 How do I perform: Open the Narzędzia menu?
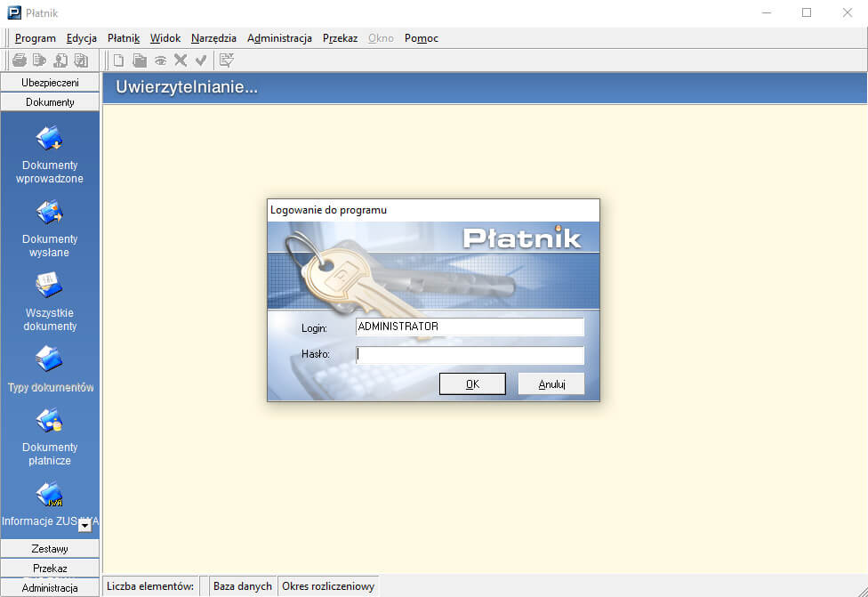click(x=213, y=38)
